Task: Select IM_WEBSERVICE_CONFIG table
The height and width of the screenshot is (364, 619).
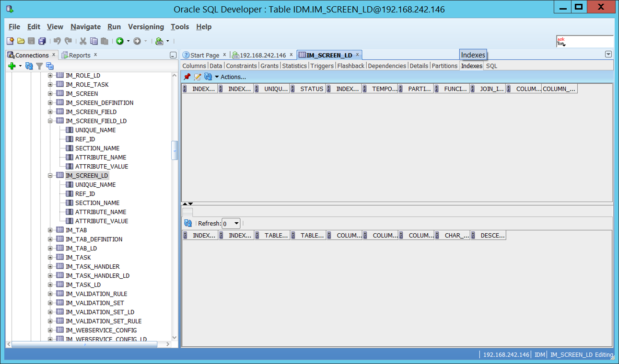Action: (x=101, y=330)
